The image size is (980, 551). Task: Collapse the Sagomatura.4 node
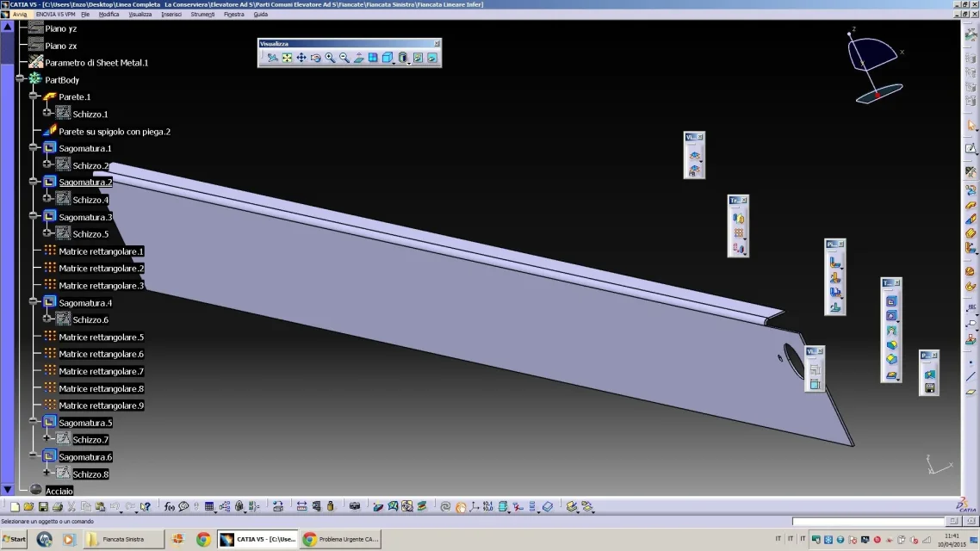click(34, 301)
